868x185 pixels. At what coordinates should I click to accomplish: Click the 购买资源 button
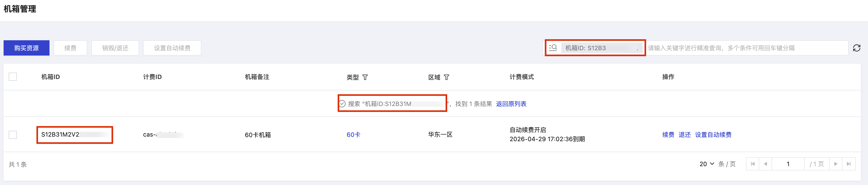[x=26, y=48]
